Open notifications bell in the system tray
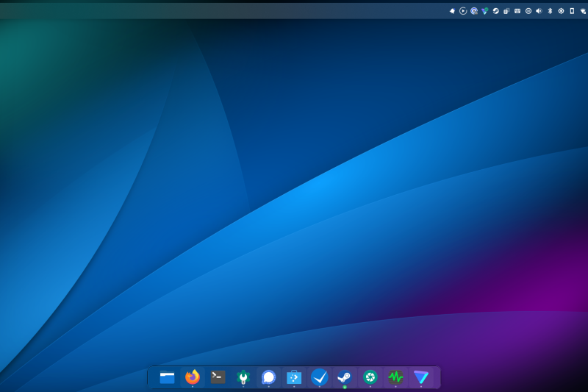The height and width of the screenshot is (392, 588). point(453,11)
